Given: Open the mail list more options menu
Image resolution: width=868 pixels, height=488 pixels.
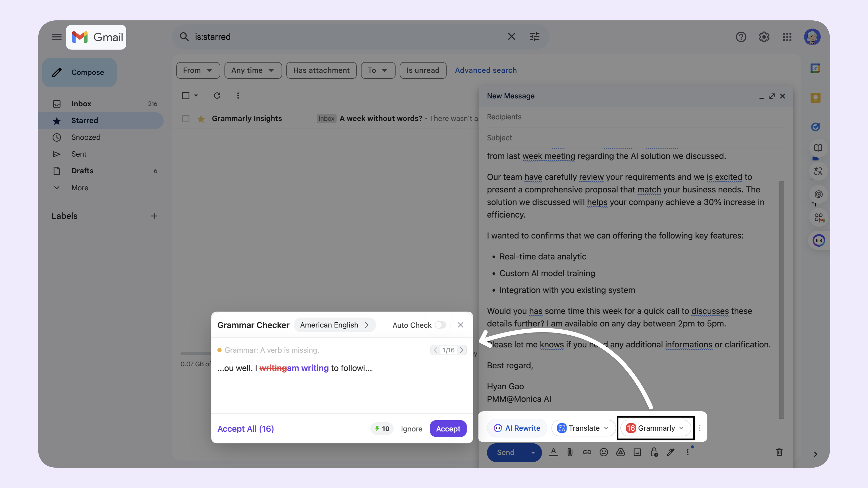Looking at the screenshot, I should (x=238, y=96).
